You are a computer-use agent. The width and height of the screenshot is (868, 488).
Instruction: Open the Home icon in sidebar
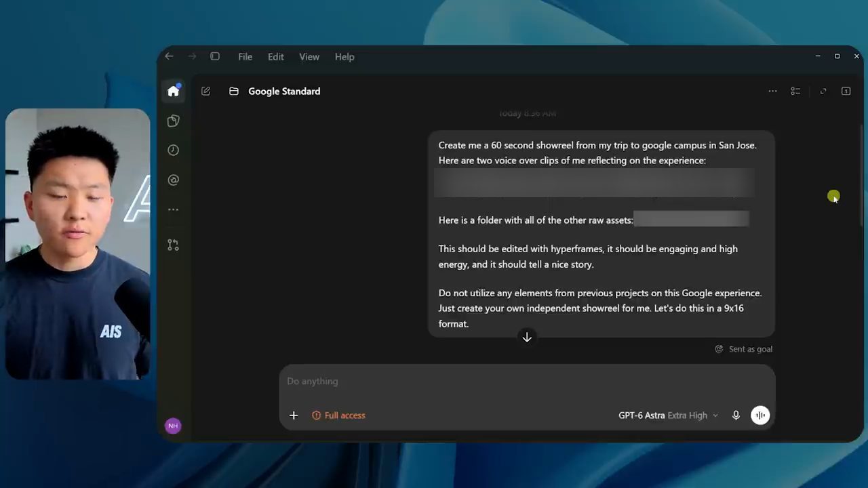point(174,91)
